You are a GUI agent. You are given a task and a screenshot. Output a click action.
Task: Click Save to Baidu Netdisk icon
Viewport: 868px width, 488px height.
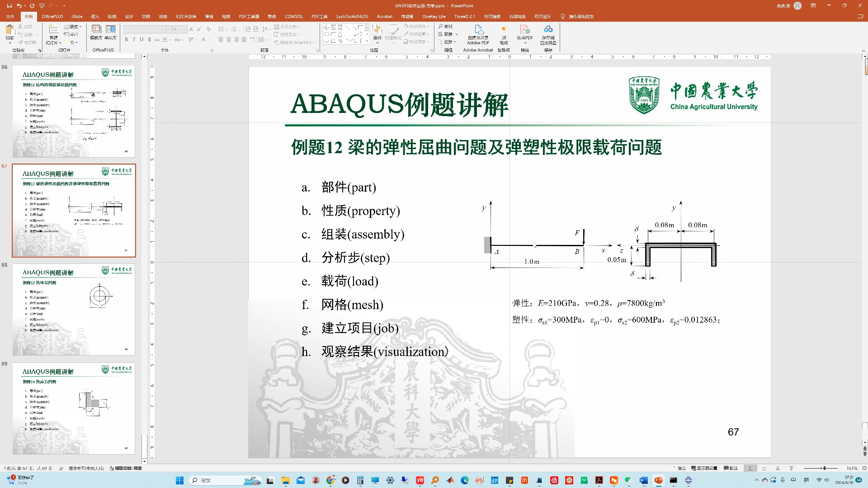click(x=548, y=29)
